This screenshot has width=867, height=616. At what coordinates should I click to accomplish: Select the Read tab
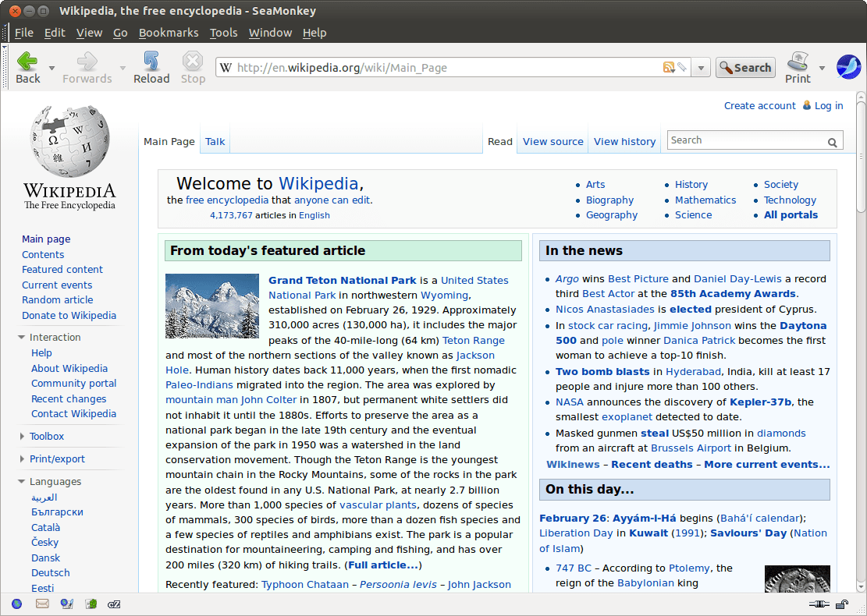click(x=500, y=141)
